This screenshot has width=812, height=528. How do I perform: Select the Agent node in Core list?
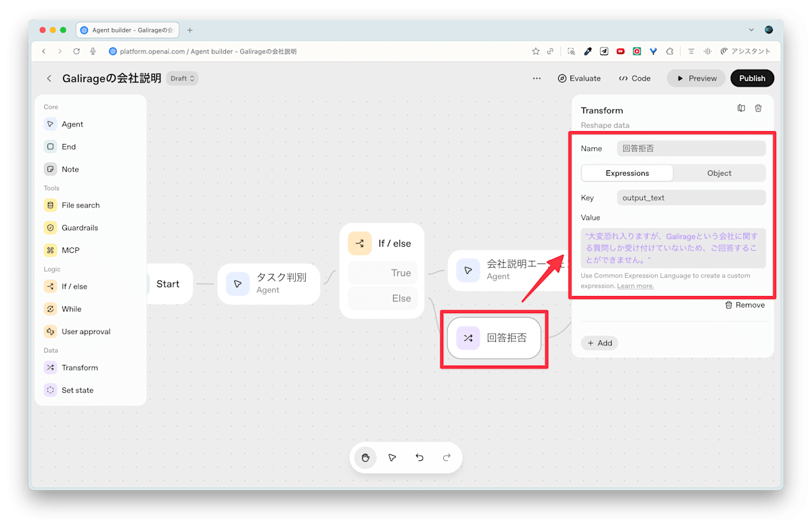tap(64, 124)
